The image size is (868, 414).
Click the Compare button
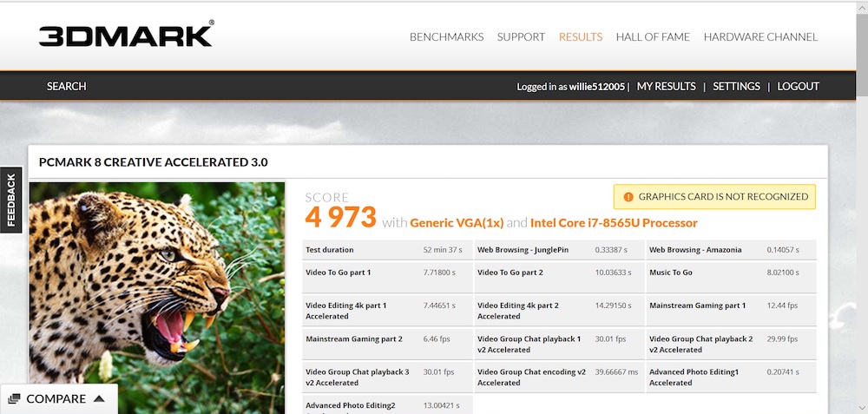59,398
